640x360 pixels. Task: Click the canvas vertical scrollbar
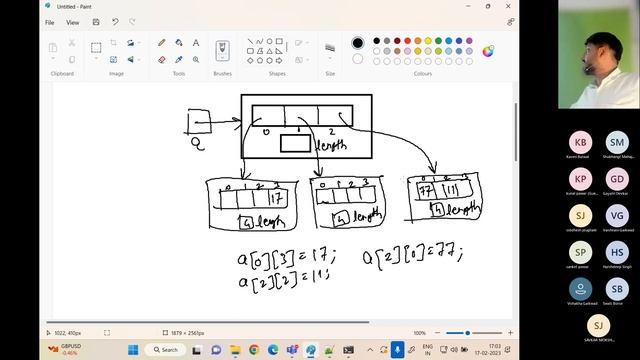(x=516, y=131)
